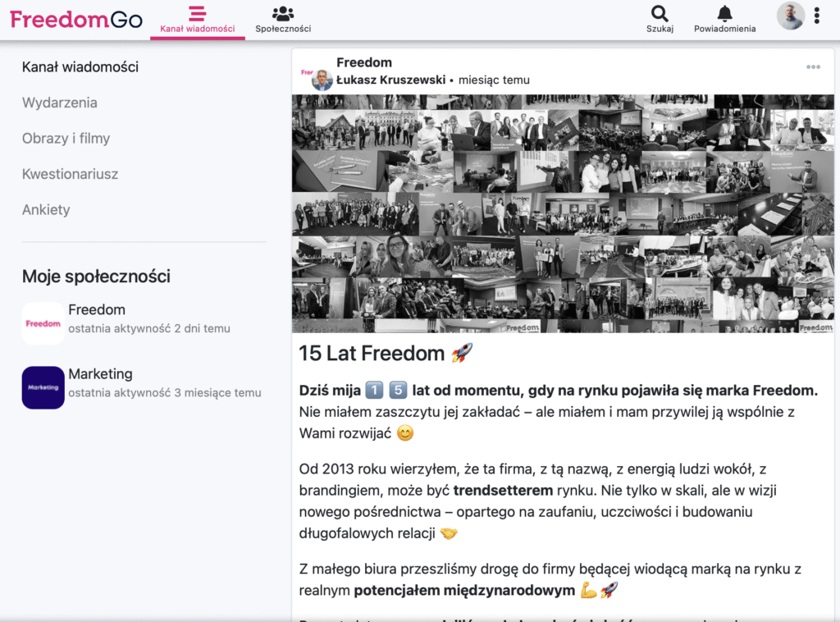The height and width of the screenshot is (622, 840).
Task: Open the post's photo collage image
Action: click(563, 213)
